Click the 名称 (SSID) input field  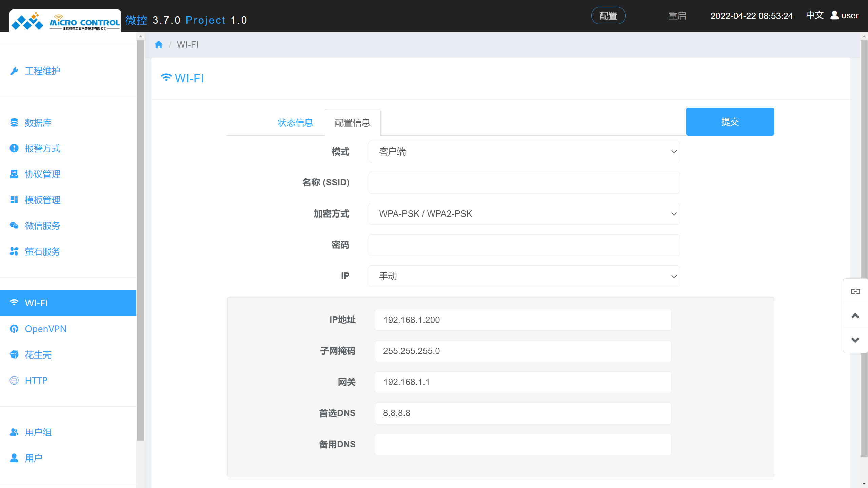point(524,183)
